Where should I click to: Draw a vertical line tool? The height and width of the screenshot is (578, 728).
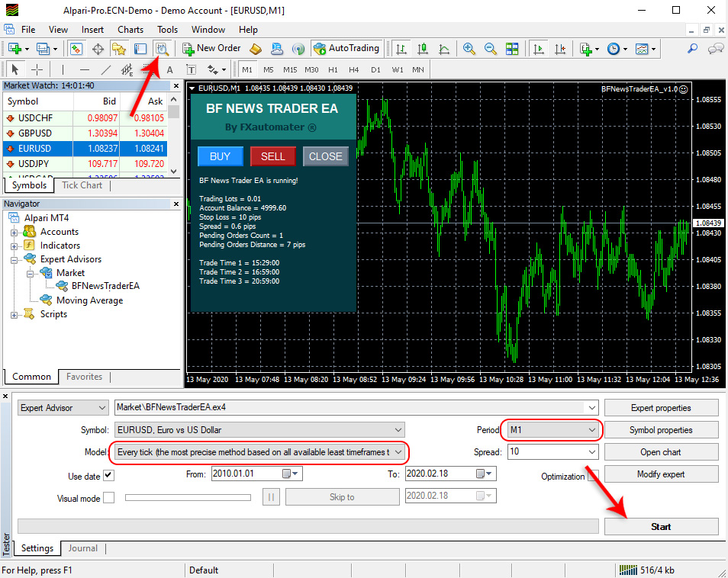63,70
